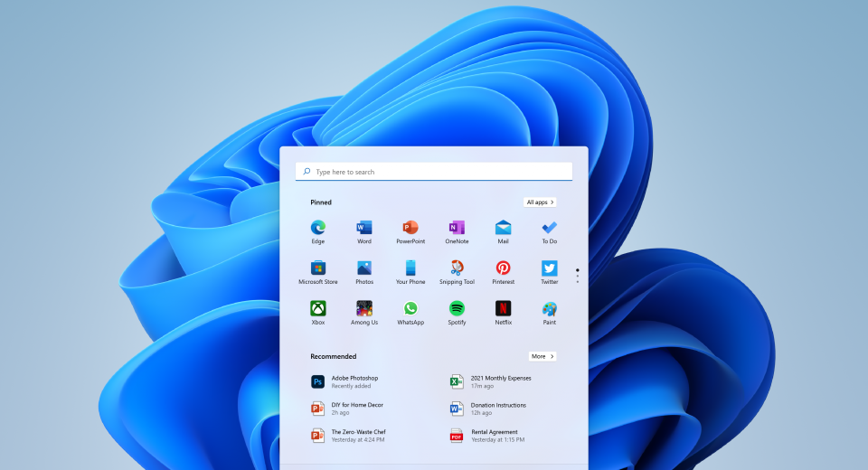Click the Type here to search box
Screen dimensions: 868x470
pyautogui.click(x=434, y=172)
